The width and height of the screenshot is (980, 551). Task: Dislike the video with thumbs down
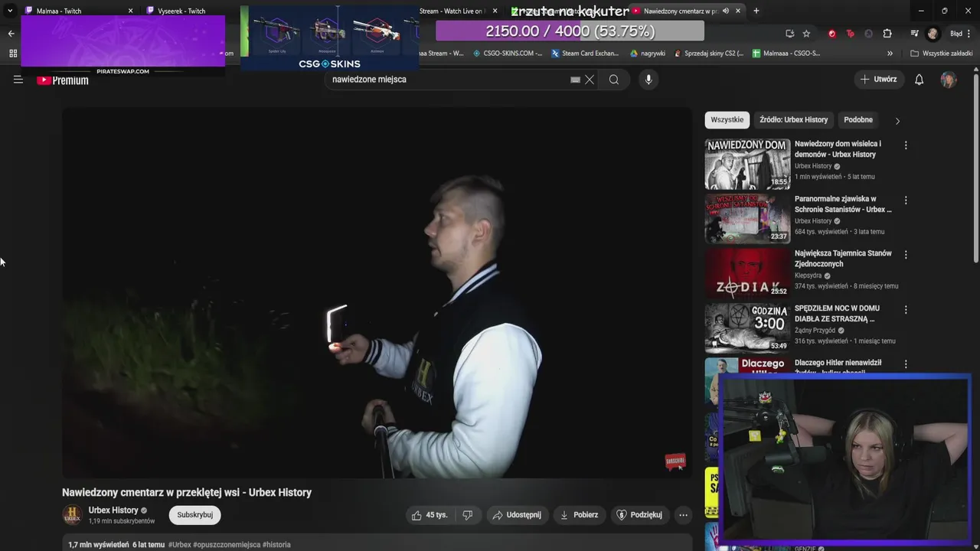(467, 515)
